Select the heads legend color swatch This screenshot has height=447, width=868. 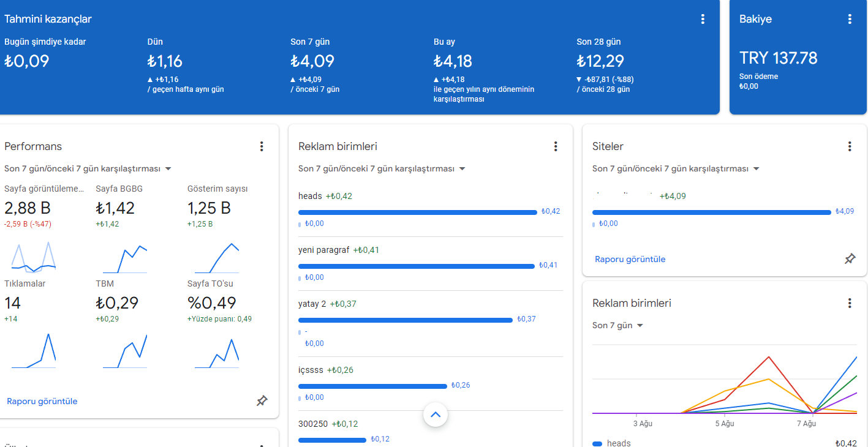pos(597,443)
